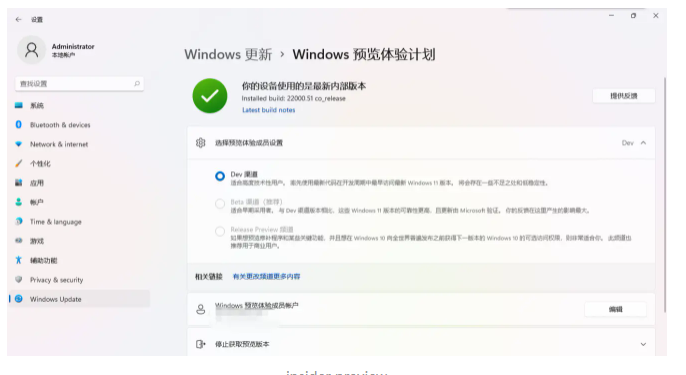Click the 应用 apps icon

tap(18, 182)
